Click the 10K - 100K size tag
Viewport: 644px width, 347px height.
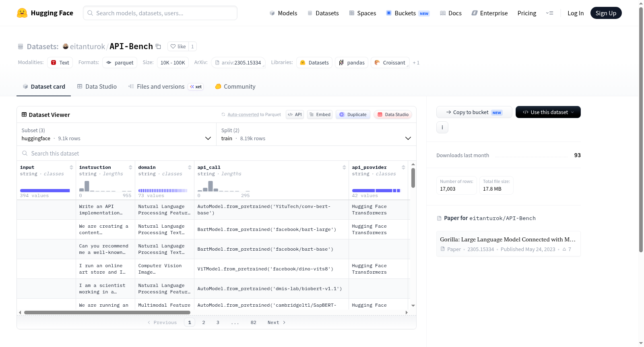tap(173, 62)
